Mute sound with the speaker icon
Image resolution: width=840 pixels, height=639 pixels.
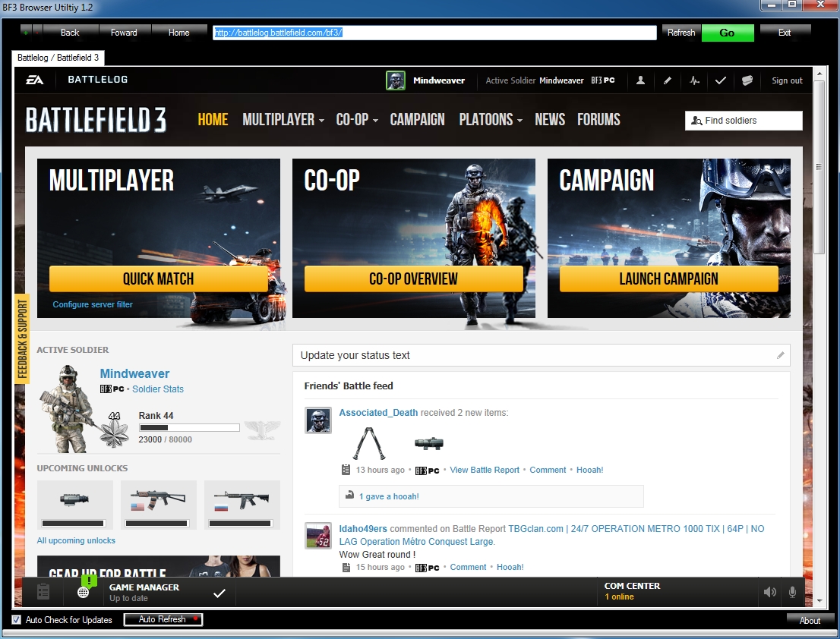coord(770,592)
